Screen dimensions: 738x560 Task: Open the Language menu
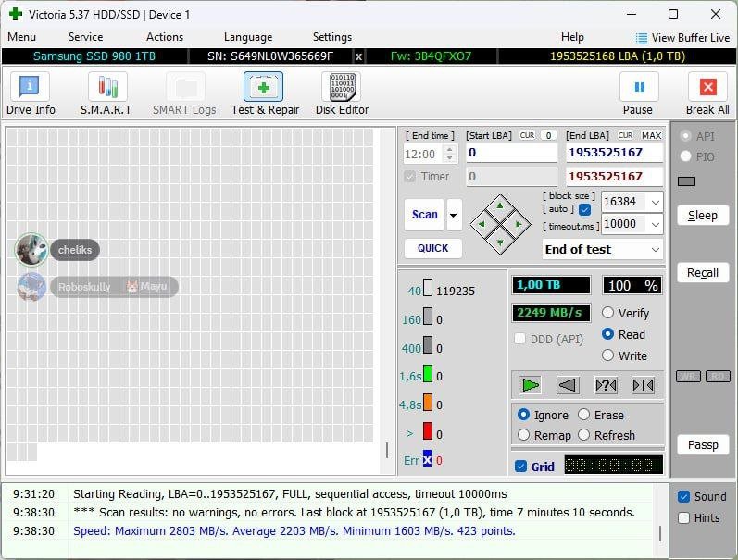248,37
